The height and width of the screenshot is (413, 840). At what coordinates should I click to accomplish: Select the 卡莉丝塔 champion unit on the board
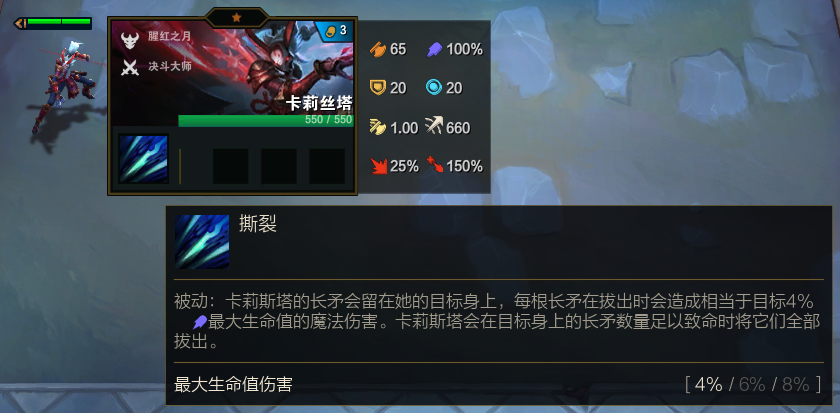tap(67, 86)
